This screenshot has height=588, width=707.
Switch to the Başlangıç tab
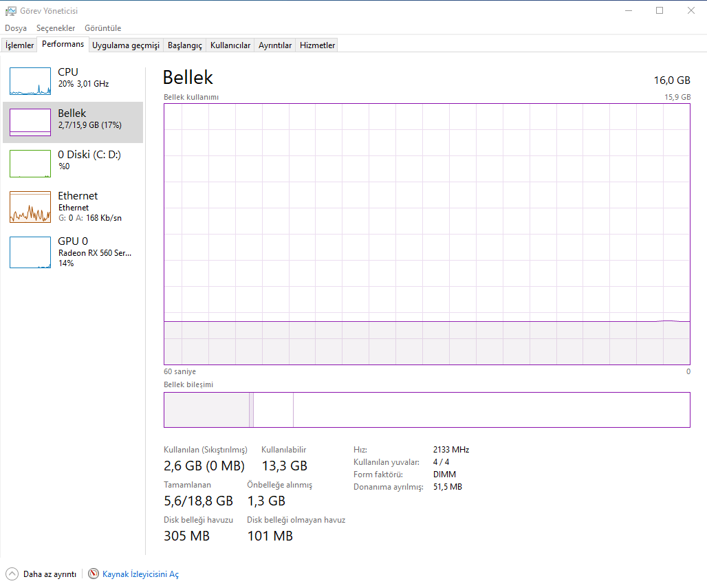[x=184, y=44]
